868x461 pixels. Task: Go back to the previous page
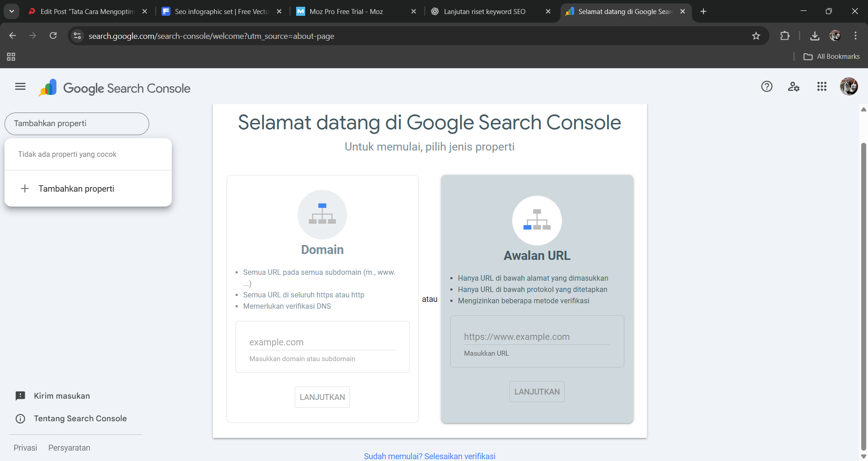click(x=13, y=36)
